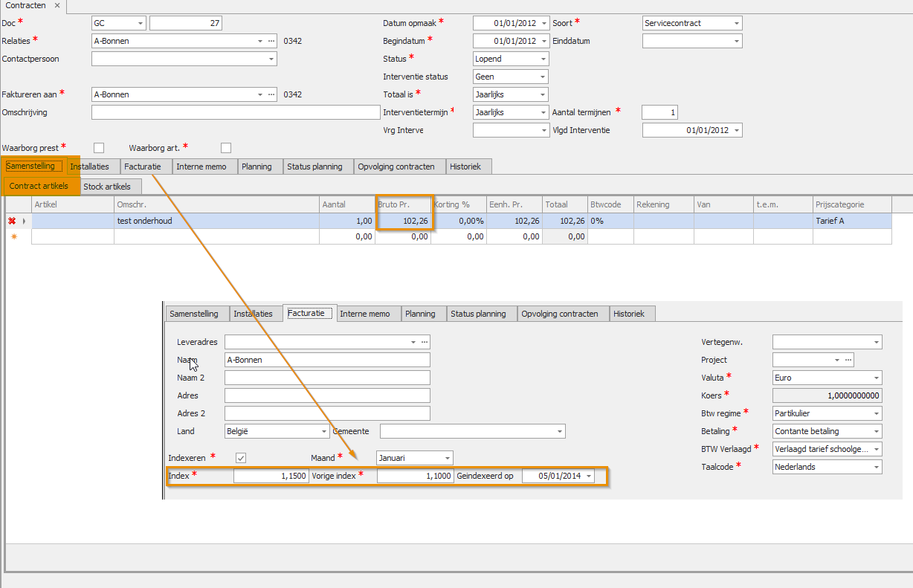Screen dimensions: 913x588
Task: Expand the Maand dropdown showing Januari
Action: (x=448, y=458)
